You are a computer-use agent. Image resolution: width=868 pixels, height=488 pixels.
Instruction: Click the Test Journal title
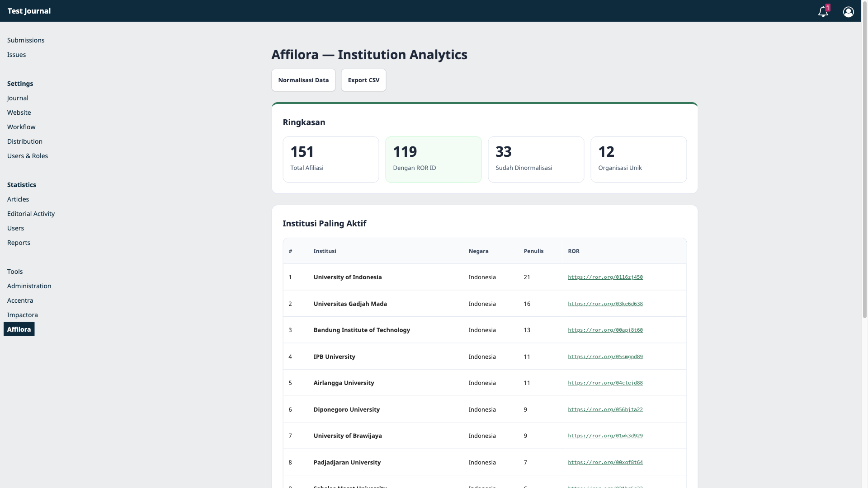29,11
